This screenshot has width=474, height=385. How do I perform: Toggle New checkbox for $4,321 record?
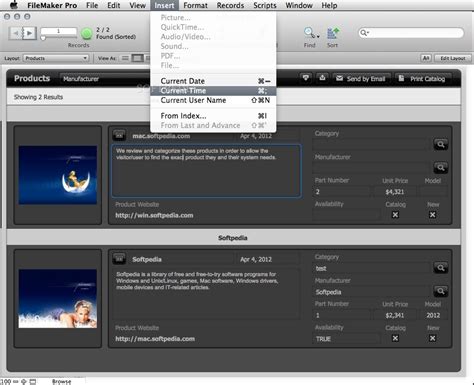[x=432, y=215]
